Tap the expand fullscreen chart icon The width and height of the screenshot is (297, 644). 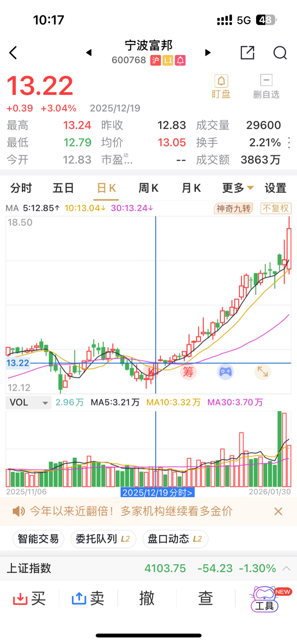[x=263, y=372]
